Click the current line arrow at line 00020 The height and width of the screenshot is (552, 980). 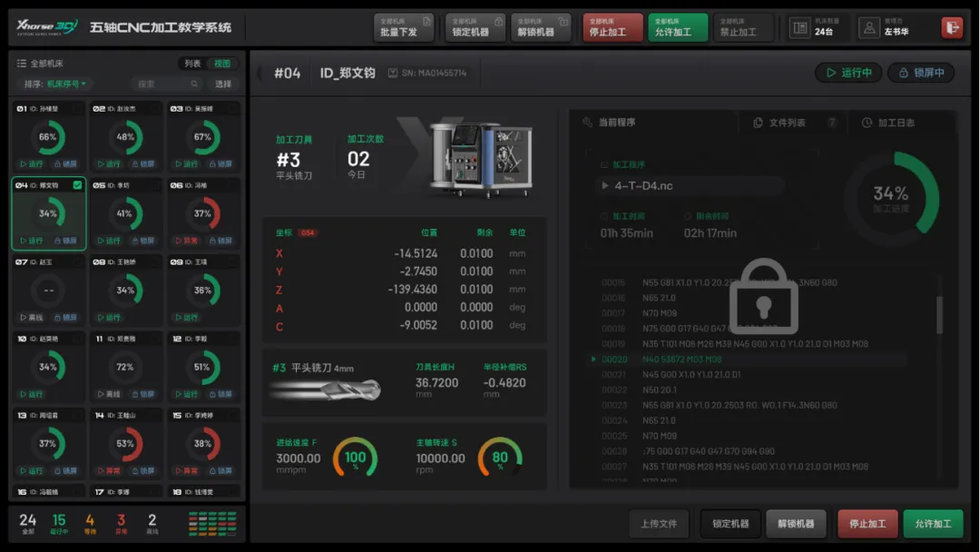coord(593,360)
